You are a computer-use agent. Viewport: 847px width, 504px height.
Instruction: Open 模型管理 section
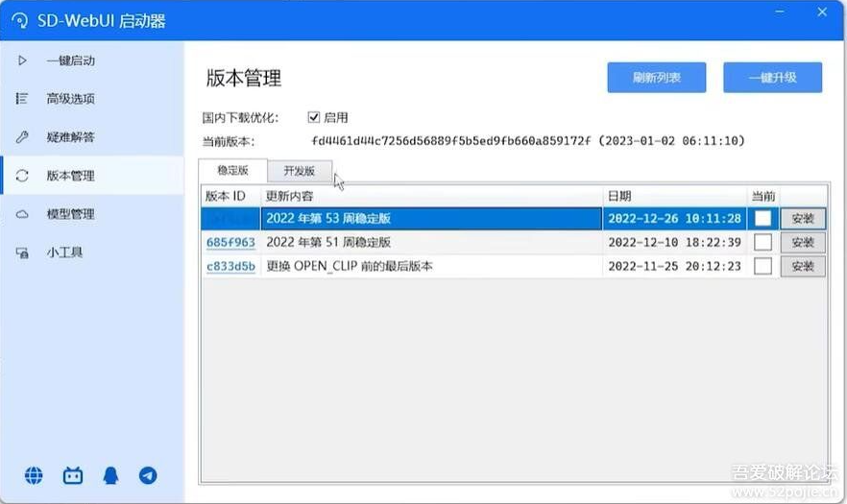click(x=92, y=214)
